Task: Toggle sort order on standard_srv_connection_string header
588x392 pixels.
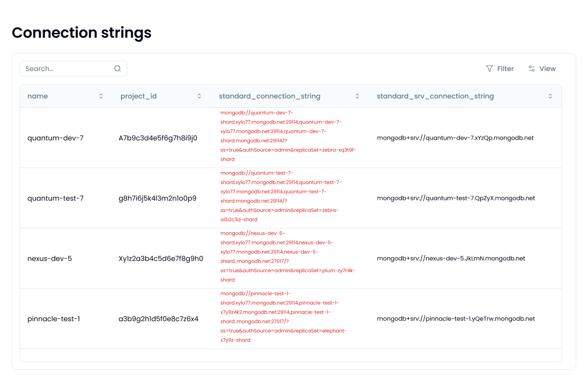Action: tap(435, 96)
